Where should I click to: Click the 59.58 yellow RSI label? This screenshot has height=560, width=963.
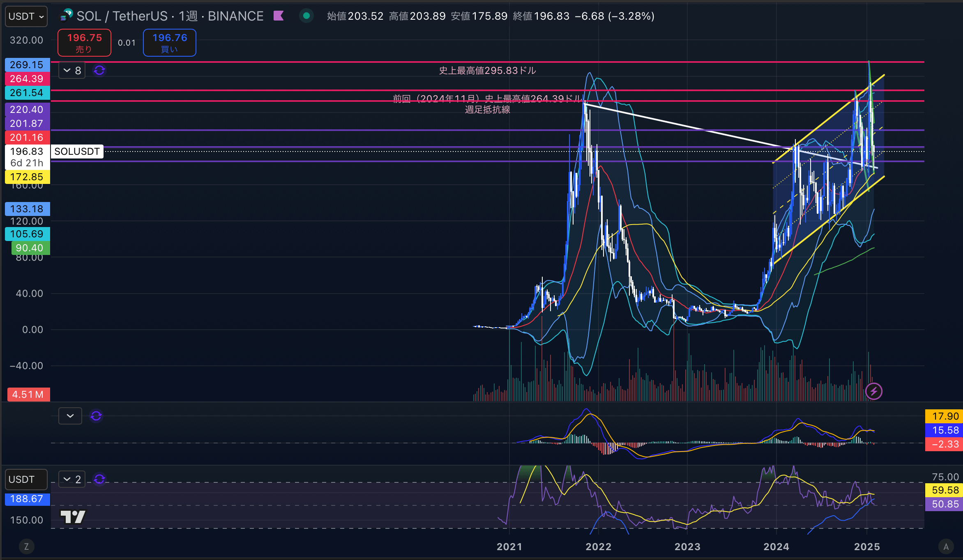point(944,490)
